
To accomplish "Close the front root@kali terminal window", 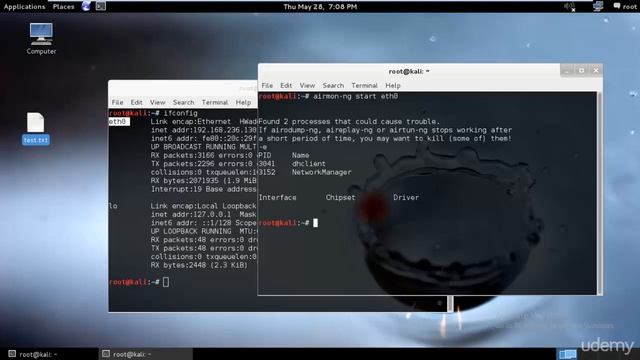I will tap(596, 71).
